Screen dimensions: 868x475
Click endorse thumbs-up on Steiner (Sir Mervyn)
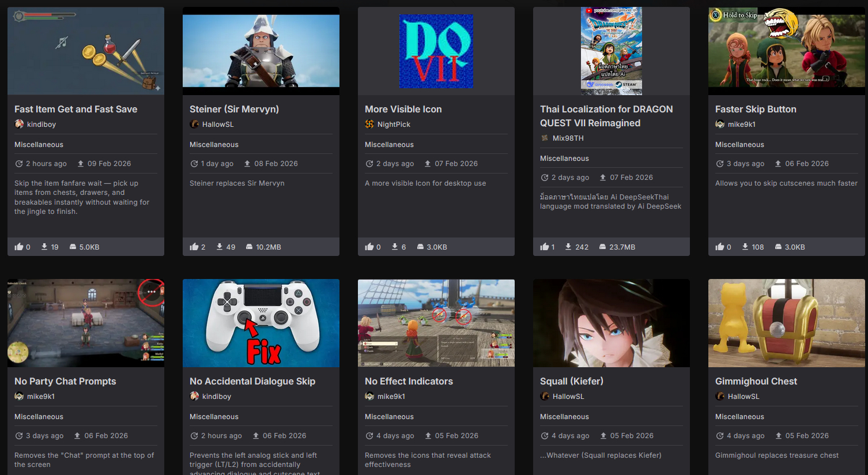click(x=194, y=247)
